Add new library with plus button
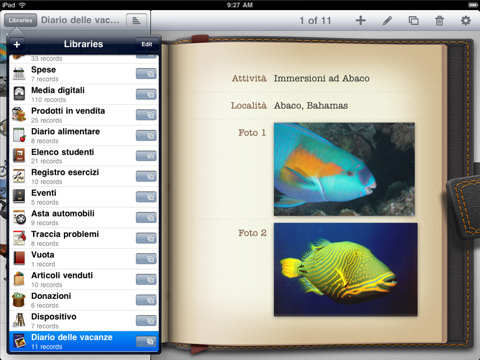The height and width of the screenshot is (360, 480). pyautogui.click(x=17, y=44)
